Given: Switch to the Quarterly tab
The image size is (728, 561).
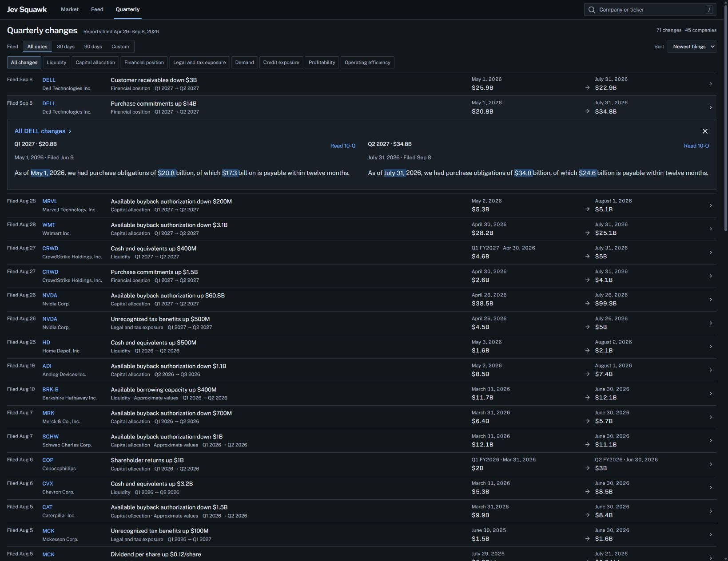Looking at the screenshot, I should click(127, 9).
